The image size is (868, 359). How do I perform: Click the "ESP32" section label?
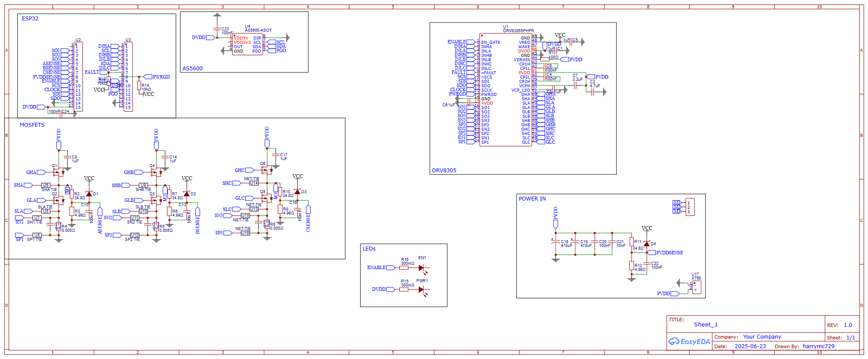(x=30, y=19)
